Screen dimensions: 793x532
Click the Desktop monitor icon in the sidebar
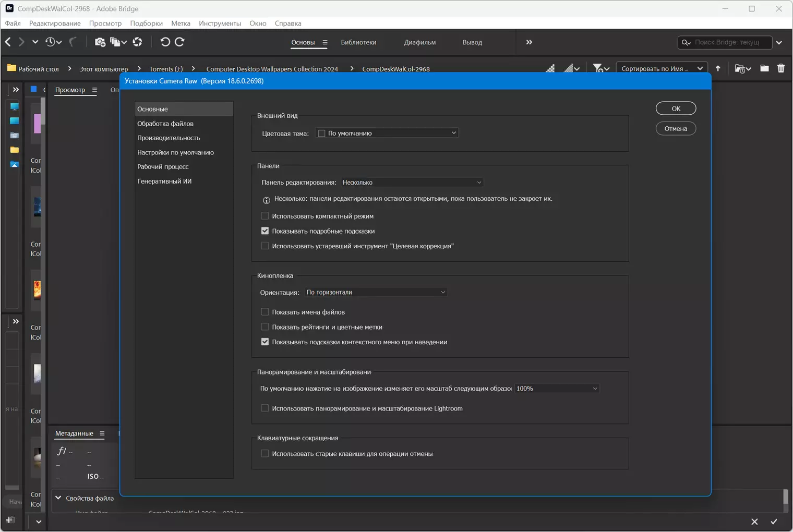coord(15,106)
